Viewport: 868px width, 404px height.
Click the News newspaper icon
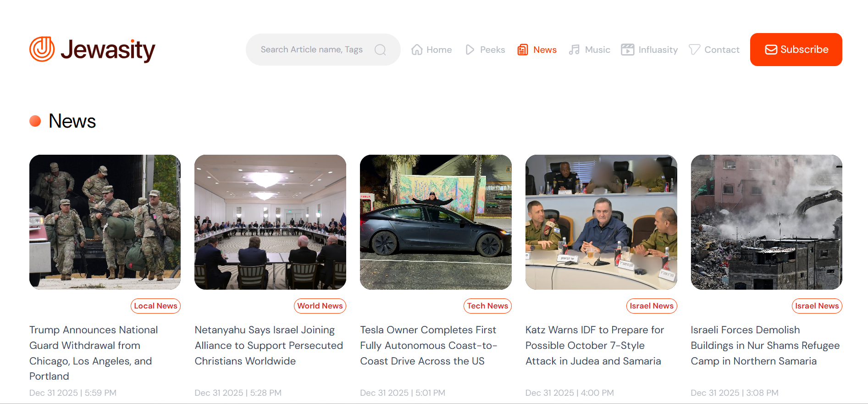[522, 50]
